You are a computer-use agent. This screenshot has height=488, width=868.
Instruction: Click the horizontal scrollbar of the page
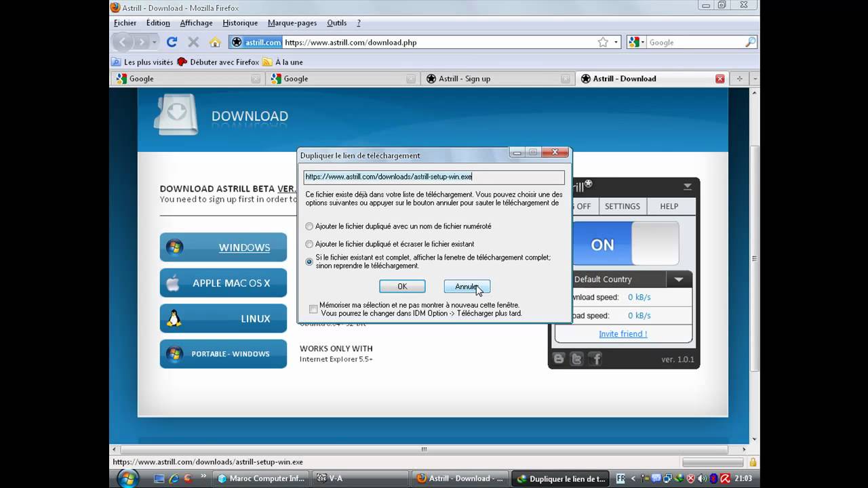tap(425, 449)
